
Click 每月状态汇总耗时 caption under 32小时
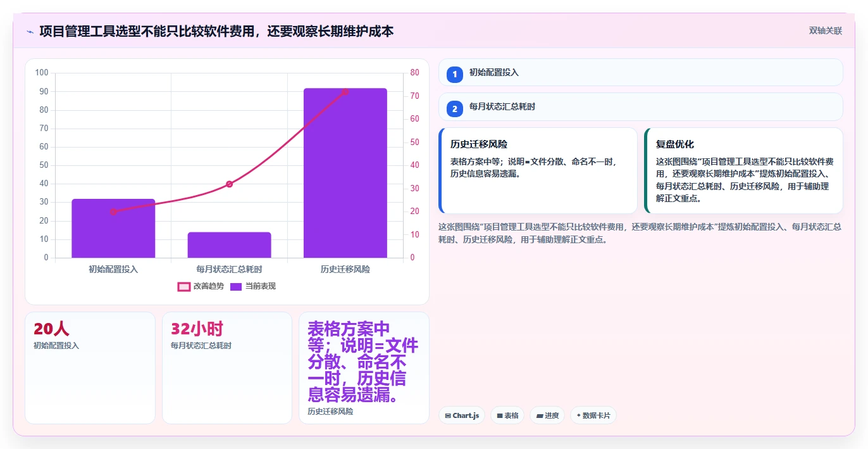point(201,346)
